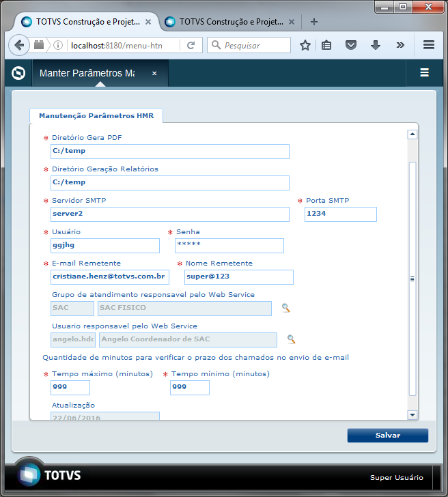Click the Nome Remetente field
Screen dimensions: 448x497
(x=239, y=277)
